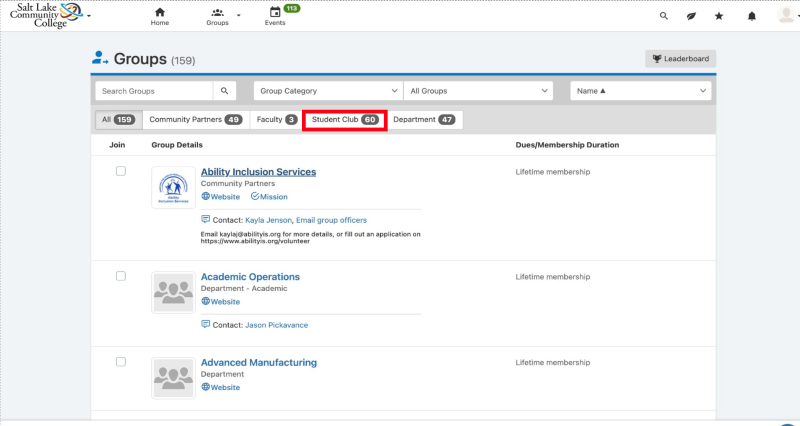
Task: Click the search groups magnifier button
Action: [225, 91]
